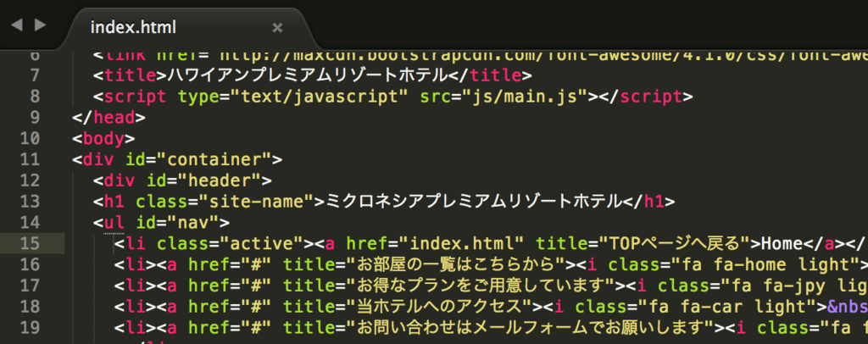Click the h1 opening tag name on line 13
The image size is (868, 344).
114,202
